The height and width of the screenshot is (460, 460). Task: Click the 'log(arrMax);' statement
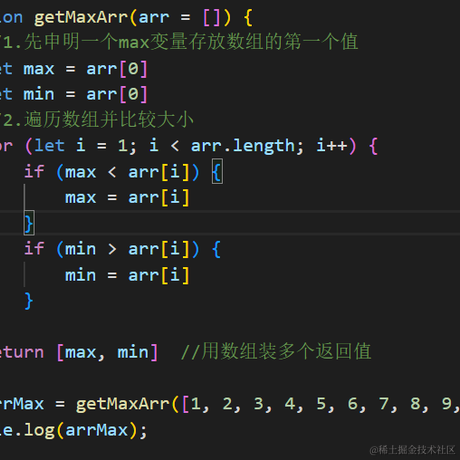86,430
